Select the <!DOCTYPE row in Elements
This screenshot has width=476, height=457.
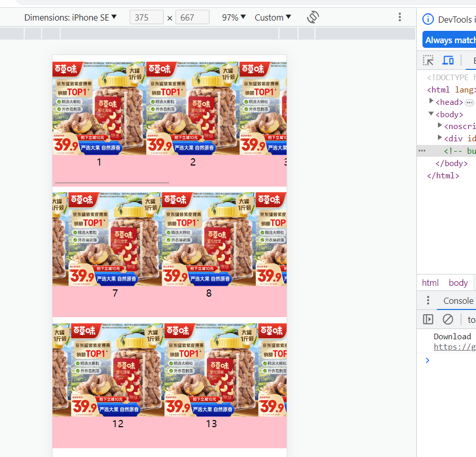[451, 78]
